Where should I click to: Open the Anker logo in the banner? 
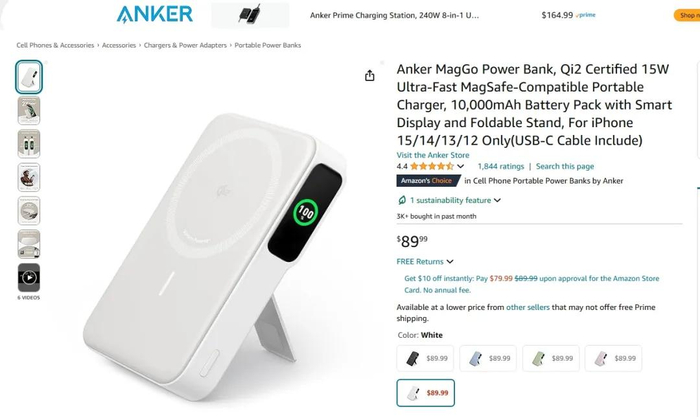point(154,14)
